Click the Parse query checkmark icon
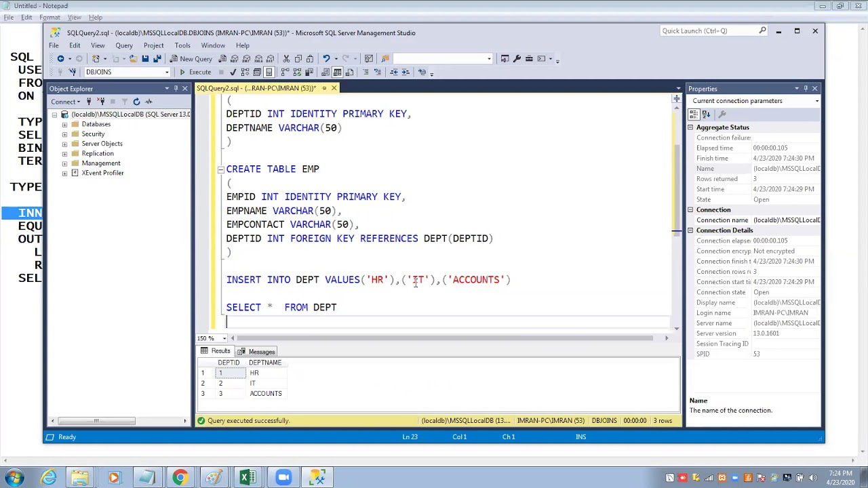Screen dimensions: 868x488 (x=233, y=72)
